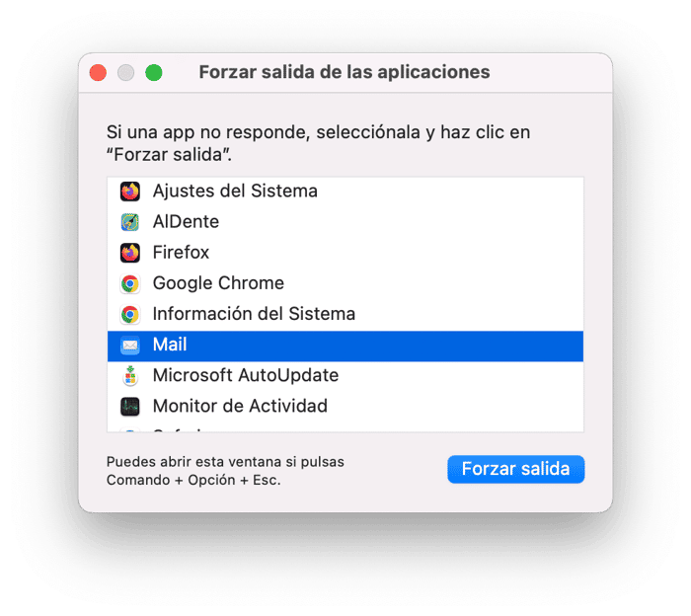Click the Firefox app icon in list
The image size is (691, 616).
coord(130,253)
